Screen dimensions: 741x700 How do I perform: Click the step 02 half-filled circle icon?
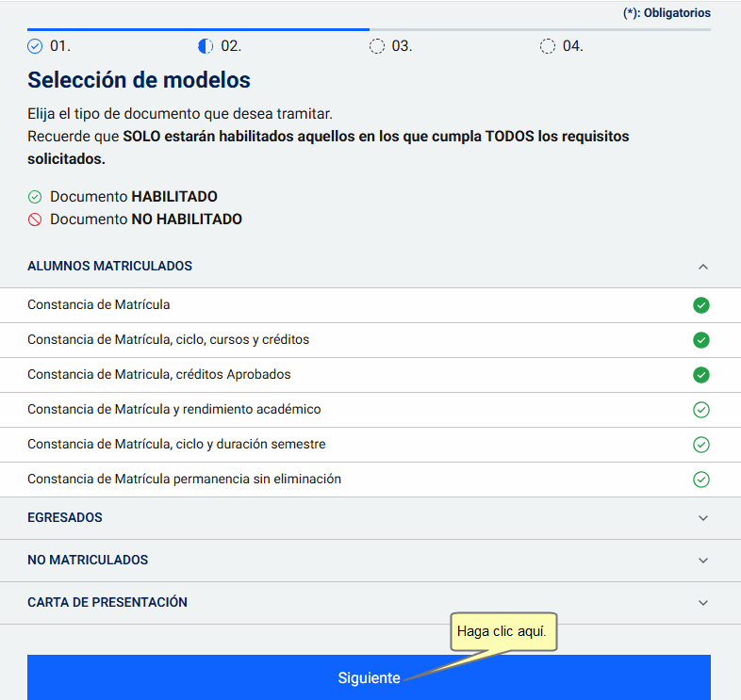click(206, 46)
